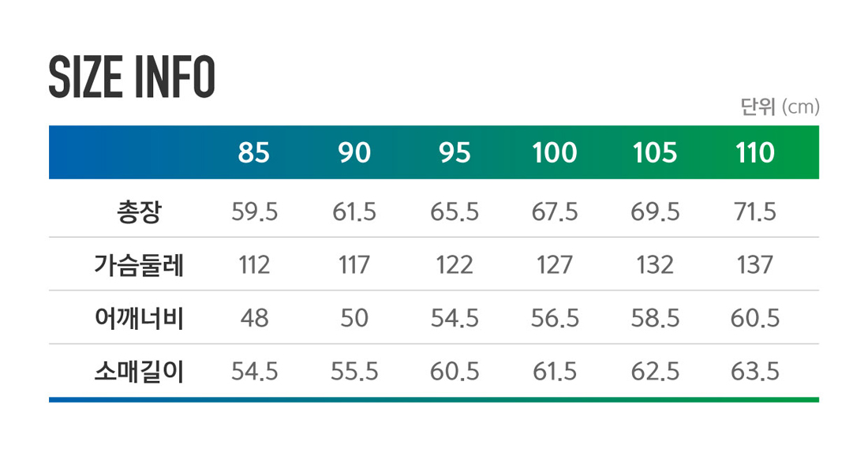The image size is (868, 460).
Task: Click the 59.5 total length value
Action: (x=255, y=212)
